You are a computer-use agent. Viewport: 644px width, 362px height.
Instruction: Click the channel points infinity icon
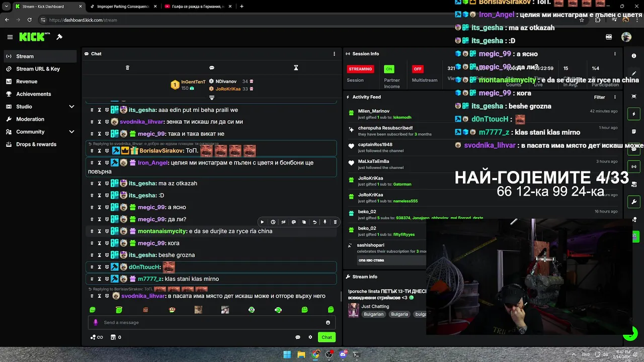(97, 337)
